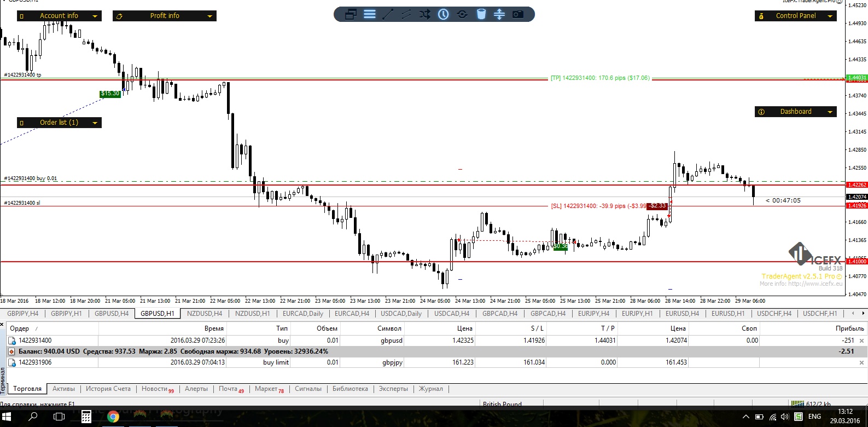Switch to the GBPJPY,H4 chart tab
Viewport: 868px width, 427px height.
23,314
